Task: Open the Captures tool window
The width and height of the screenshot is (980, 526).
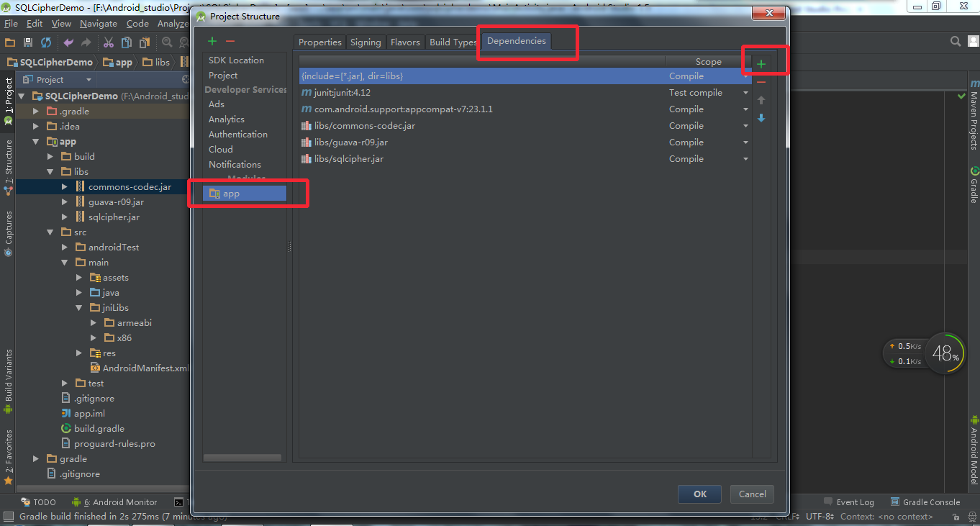Action: coord(8,234)
